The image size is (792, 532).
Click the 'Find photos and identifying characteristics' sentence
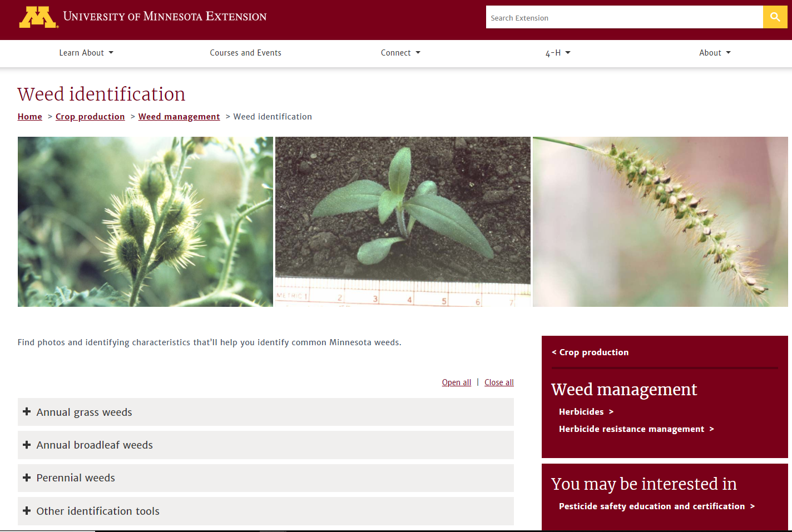[x=209, y=342]
